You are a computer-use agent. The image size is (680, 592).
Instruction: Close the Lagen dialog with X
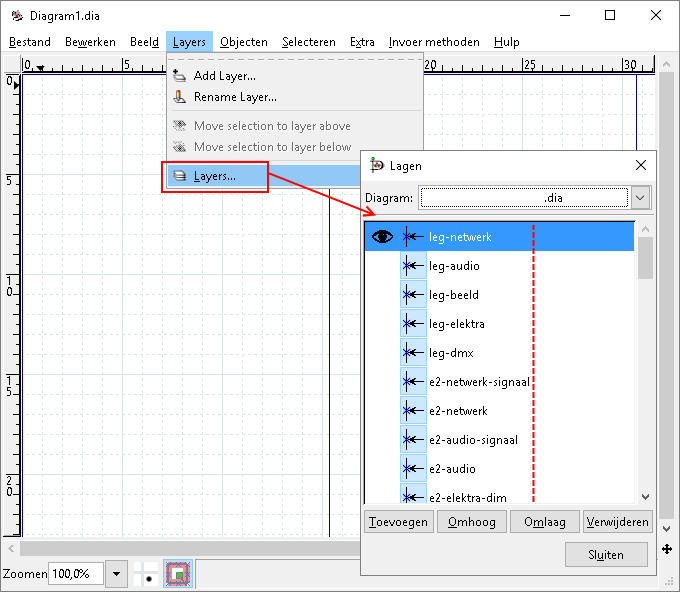coord(641,165)
